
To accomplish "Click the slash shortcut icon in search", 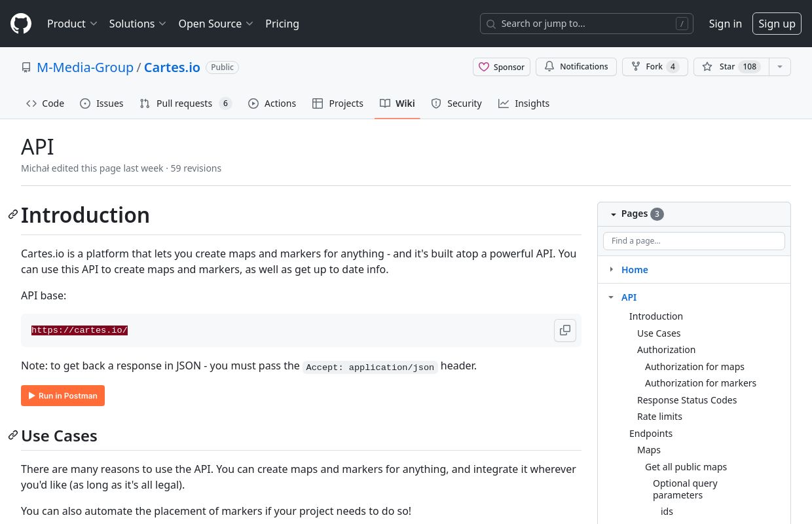I will click(x=682, y=24).
